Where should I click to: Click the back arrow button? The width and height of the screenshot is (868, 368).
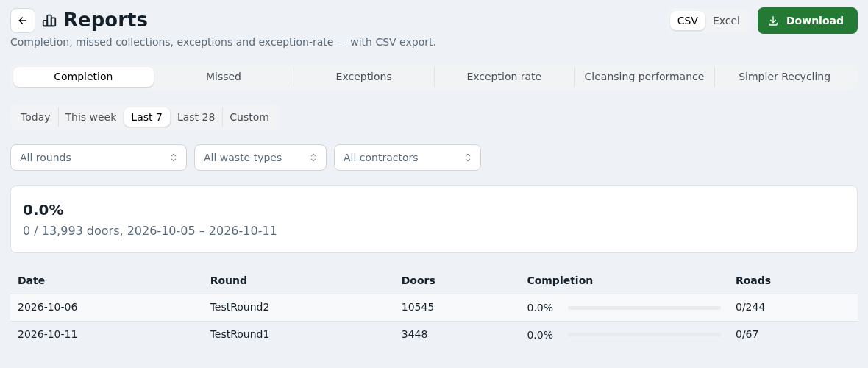tap(23, 21)
